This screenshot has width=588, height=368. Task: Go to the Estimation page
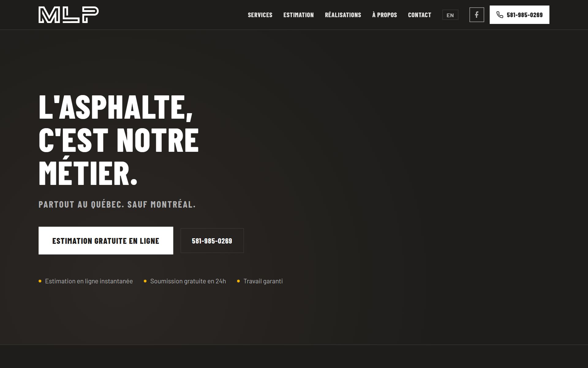299,15
